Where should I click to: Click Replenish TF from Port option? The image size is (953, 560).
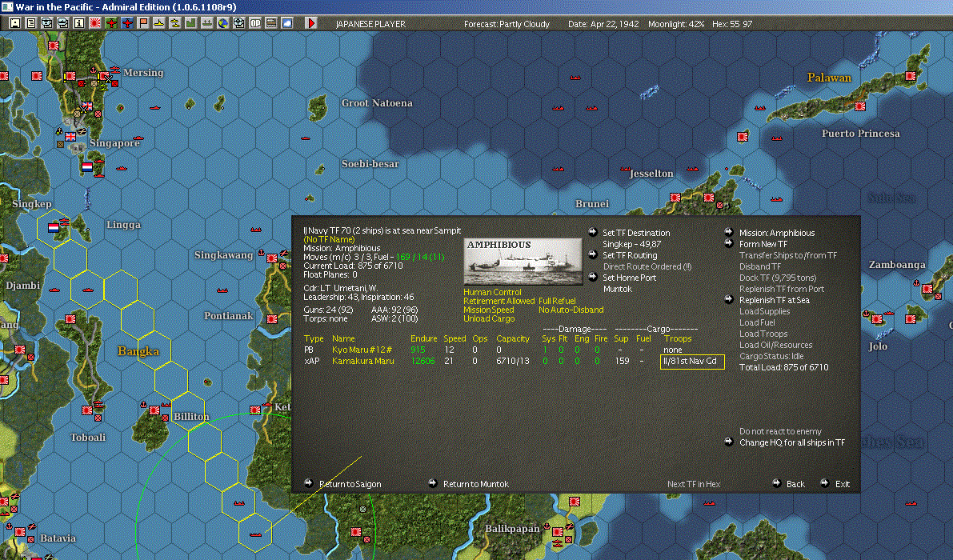(x=782, y=289)
